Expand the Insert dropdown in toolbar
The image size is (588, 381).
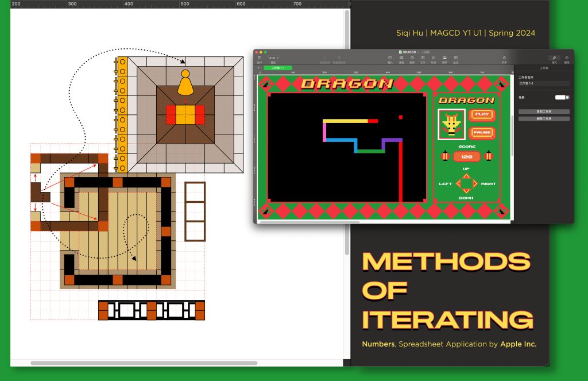point(390,58)
